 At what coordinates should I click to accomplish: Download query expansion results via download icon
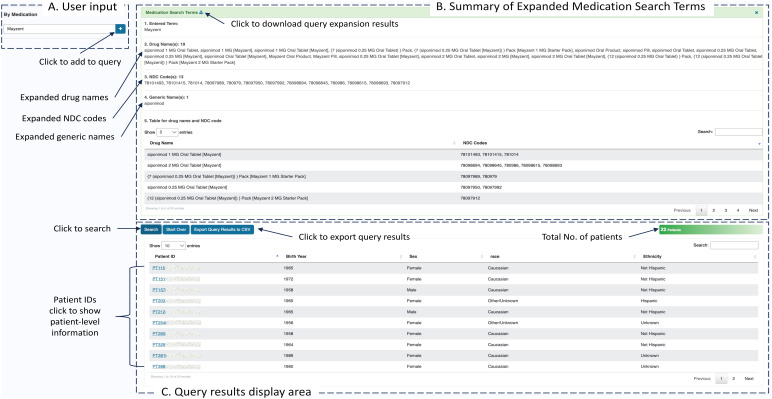click(x=201, y=12)
